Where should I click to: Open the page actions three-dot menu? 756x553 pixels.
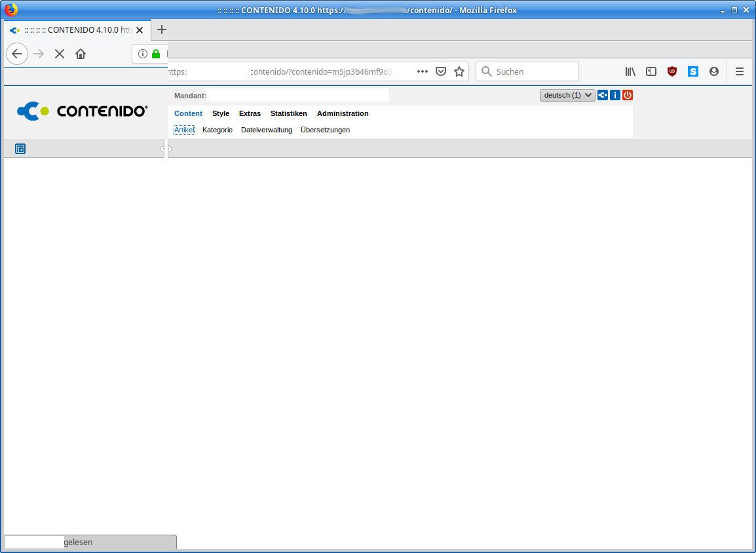(x=423, y=71)
